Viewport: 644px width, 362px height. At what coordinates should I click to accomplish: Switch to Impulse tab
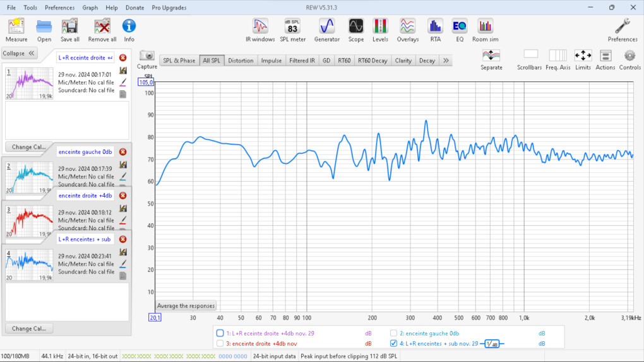coord(271,61)
